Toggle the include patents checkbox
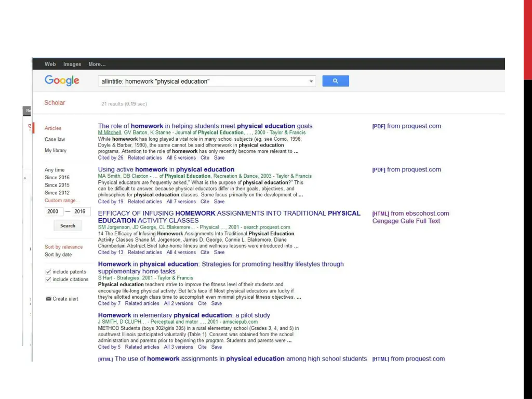Image resolution: width=532 pixels, height=399 pixels. coord(48,272)
